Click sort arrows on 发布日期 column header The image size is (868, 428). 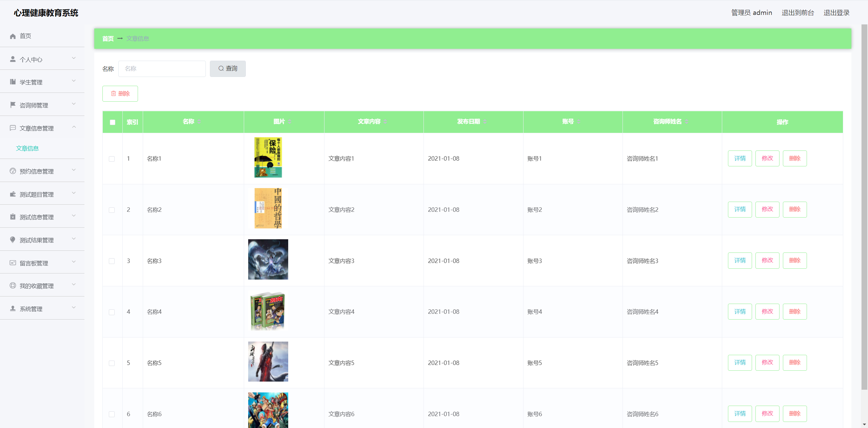click(x=485, y=122)
